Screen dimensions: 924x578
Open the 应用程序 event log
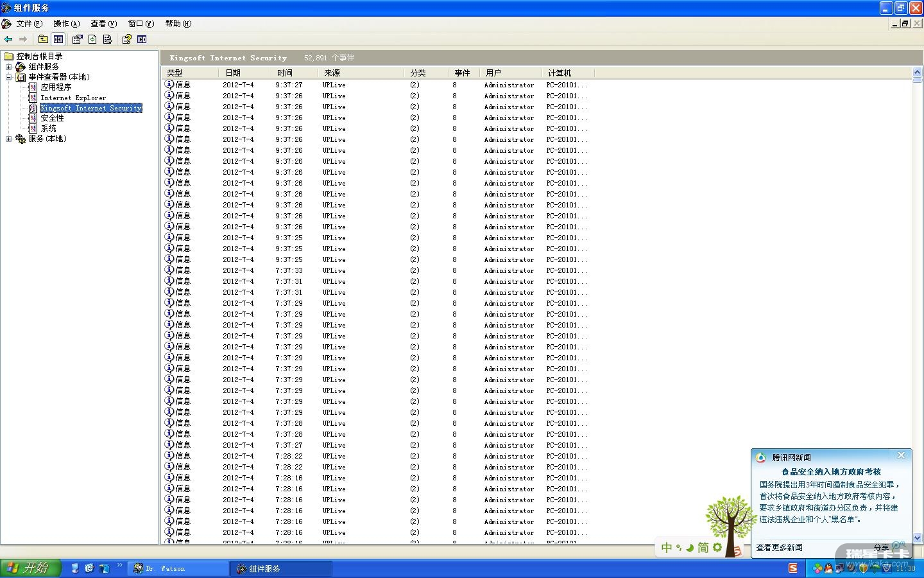click(56, 87)
